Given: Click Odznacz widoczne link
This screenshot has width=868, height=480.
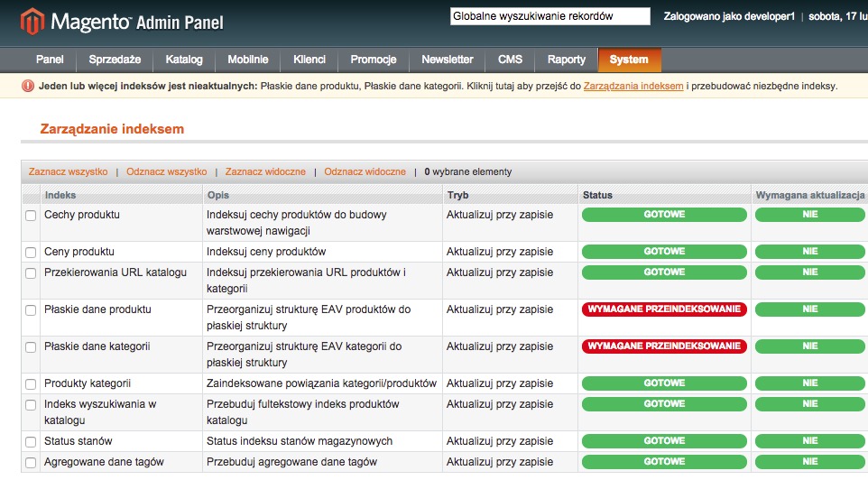Looking at the screenshot, I should click(x=365, y=171).
